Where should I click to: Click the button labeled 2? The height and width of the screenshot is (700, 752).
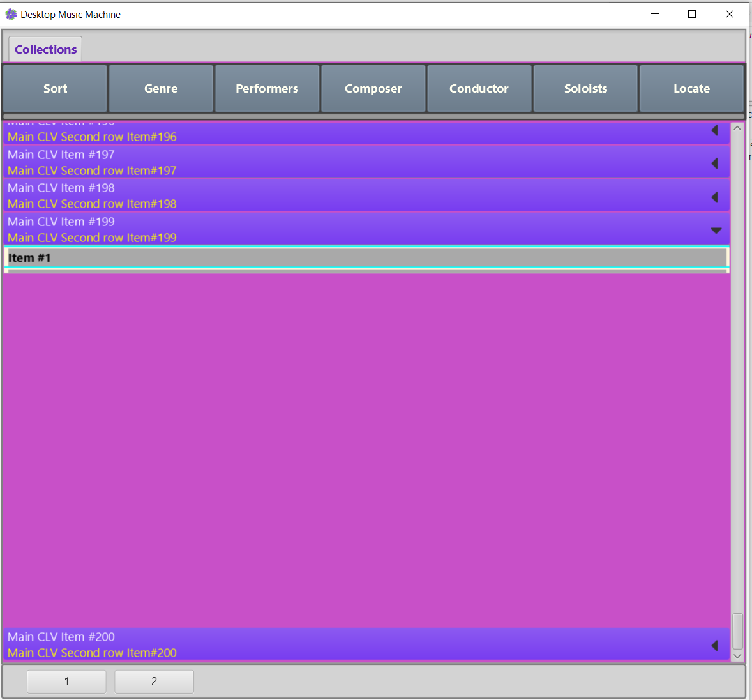pyautogui.click(x=154, y=681)
